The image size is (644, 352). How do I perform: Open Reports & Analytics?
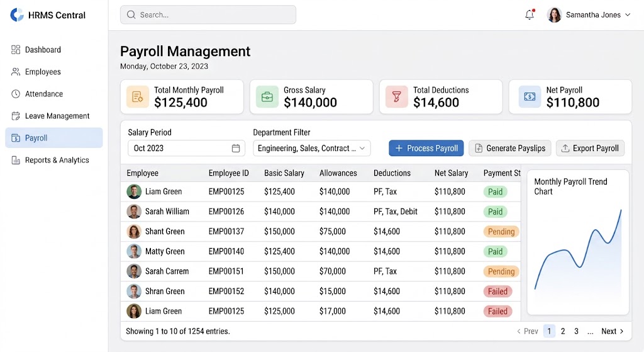[x=54, y=160]
